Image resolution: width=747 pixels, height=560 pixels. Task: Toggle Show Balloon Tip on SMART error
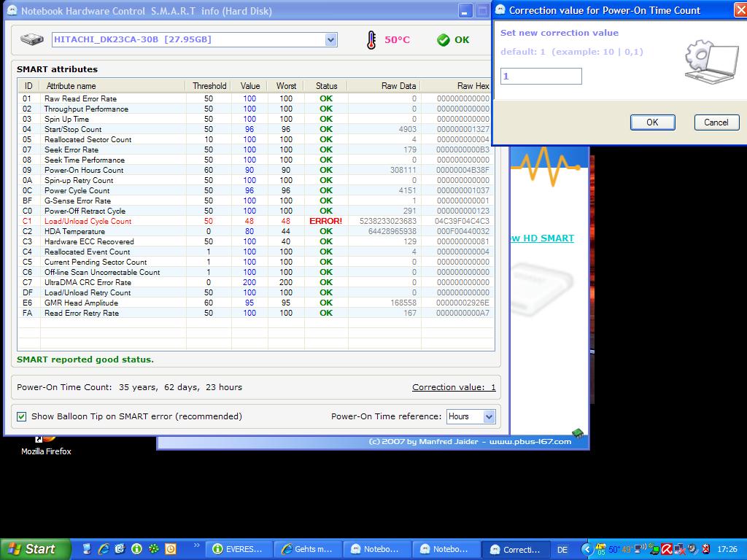pyautogui.click(x=22, y=416)
